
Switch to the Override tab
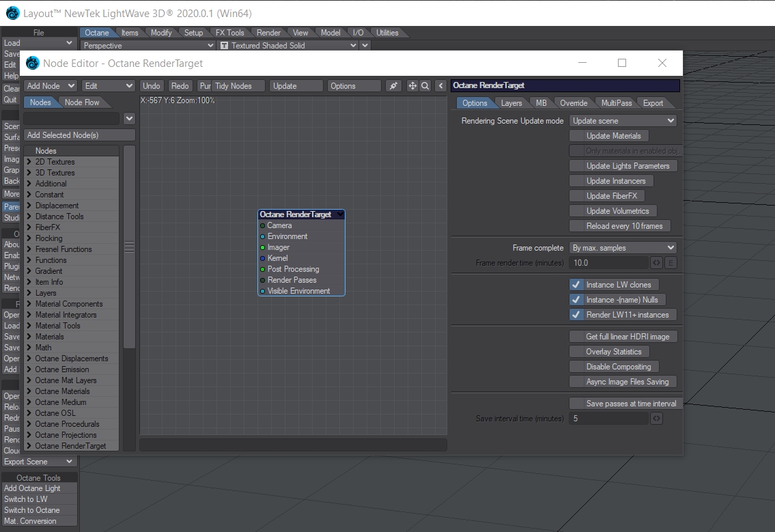click(x=574, y=103)
